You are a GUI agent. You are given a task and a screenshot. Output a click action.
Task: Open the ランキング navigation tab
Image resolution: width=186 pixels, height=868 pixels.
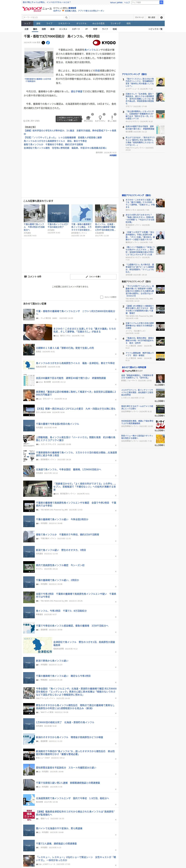[x=115, y=24]
